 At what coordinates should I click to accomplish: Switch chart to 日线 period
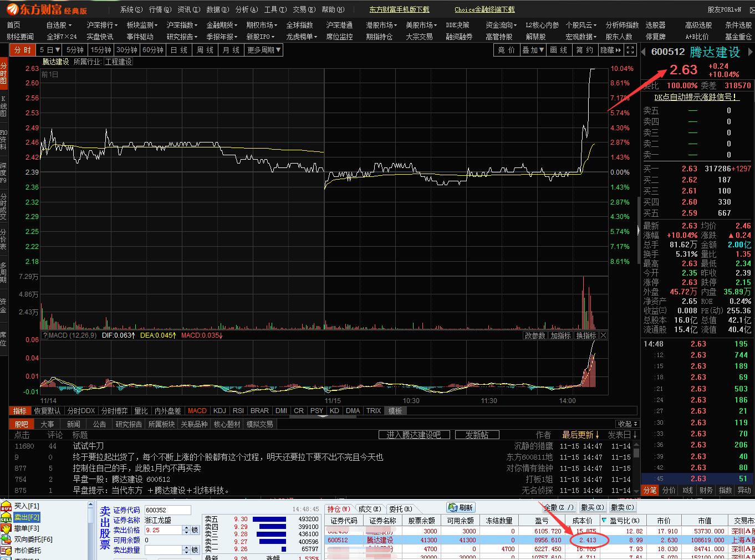178,50
